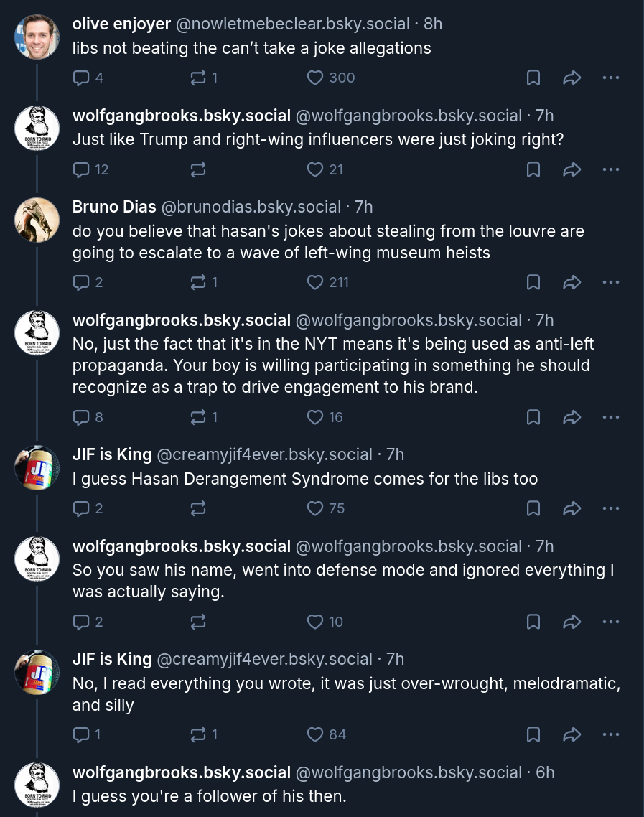
Task: Open more options on olive enjoyer's post
Action: (x=610, y=78)
